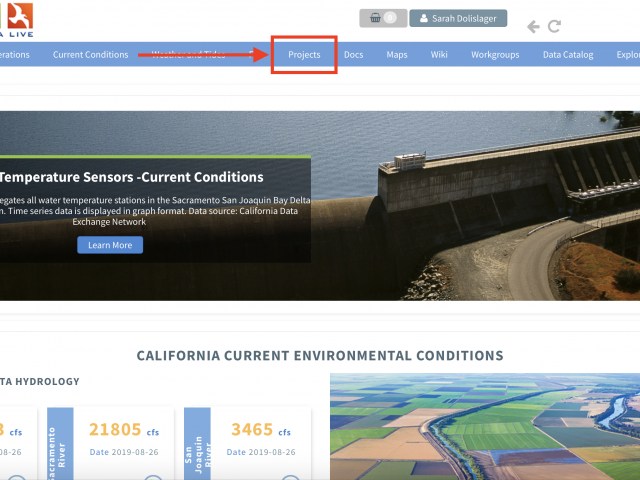
Task: Go to the Projects menu item
Action: [x=304, y=55]
